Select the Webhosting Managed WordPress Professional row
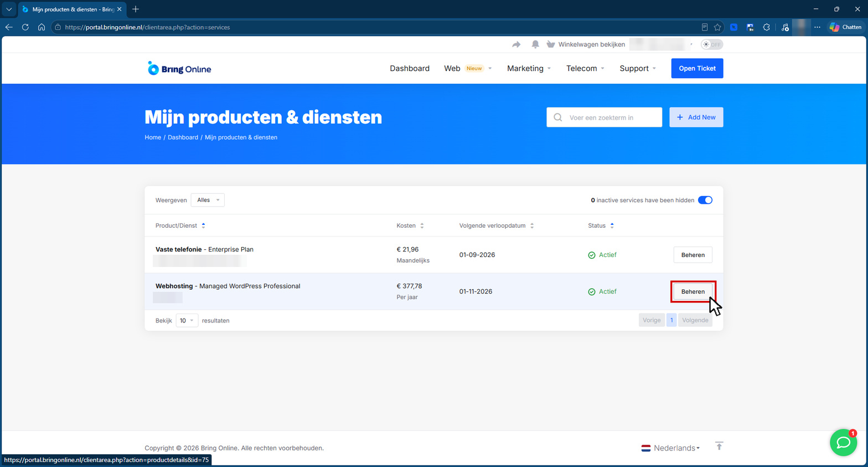 point(433,291)
